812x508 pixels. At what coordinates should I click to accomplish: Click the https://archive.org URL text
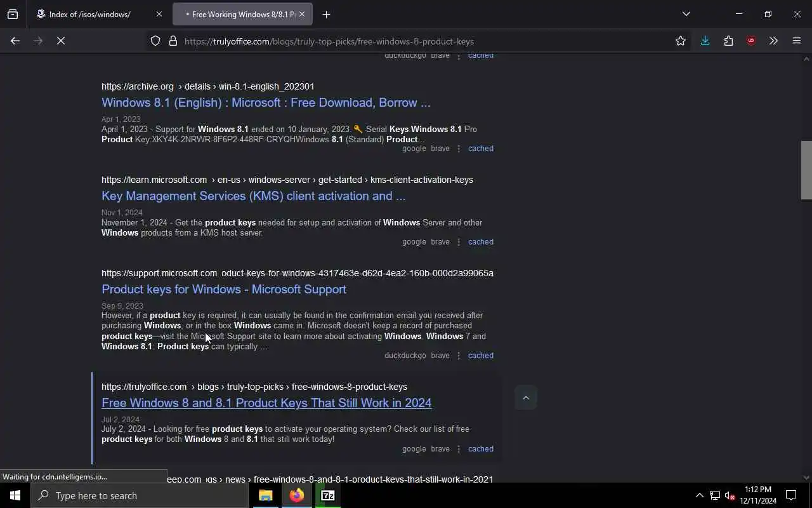[138, 86]
